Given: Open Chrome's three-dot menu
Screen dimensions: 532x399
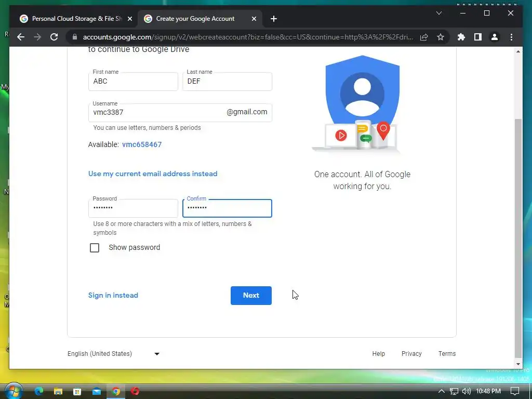Looking at the screenshot, I should [511, 37].
